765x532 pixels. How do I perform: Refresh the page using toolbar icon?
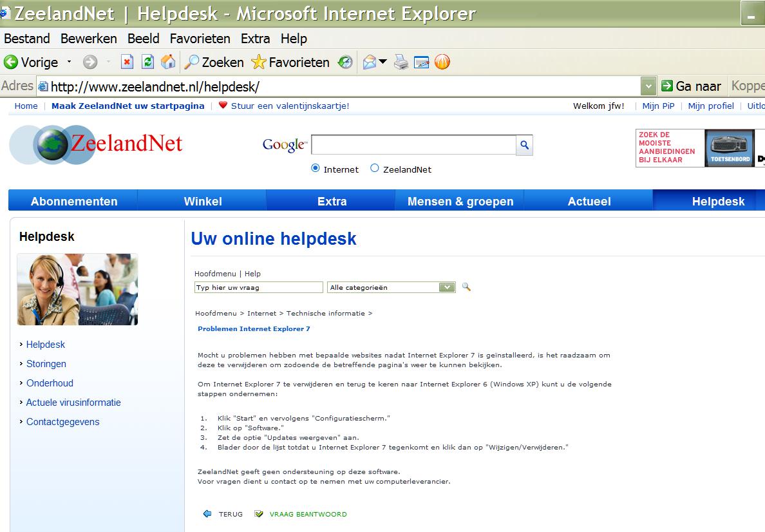(147, 62)
